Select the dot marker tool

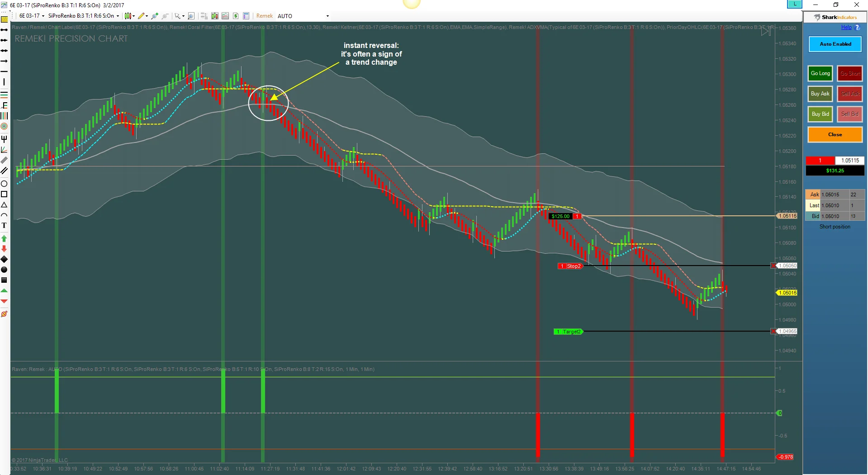[x=4, y=270]
